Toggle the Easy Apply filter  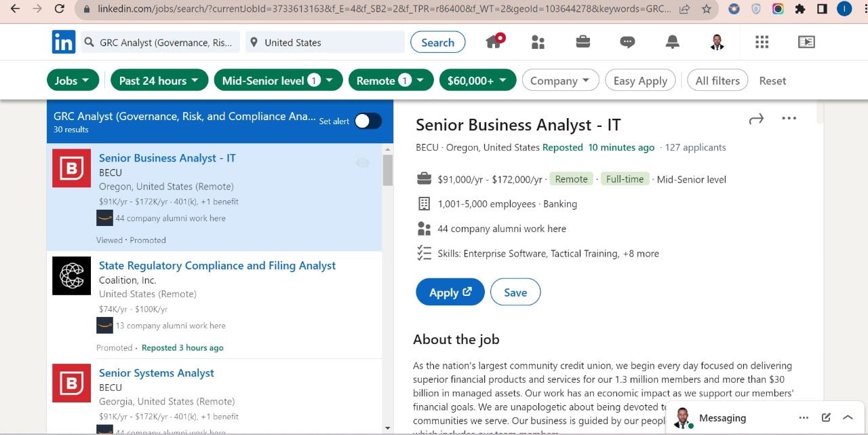(x=640, y=81)
